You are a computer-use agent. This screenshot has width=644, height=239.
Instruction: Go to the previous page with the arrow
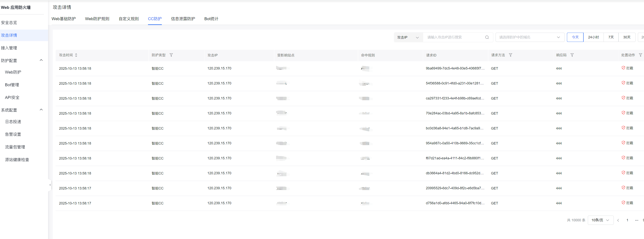pos(618,220)
